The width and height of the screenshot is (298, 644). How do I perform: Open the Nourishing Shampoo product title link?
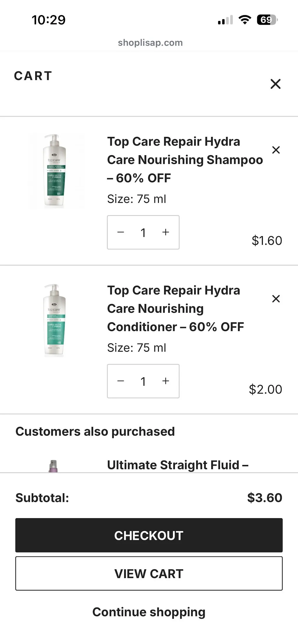(185, 160)
